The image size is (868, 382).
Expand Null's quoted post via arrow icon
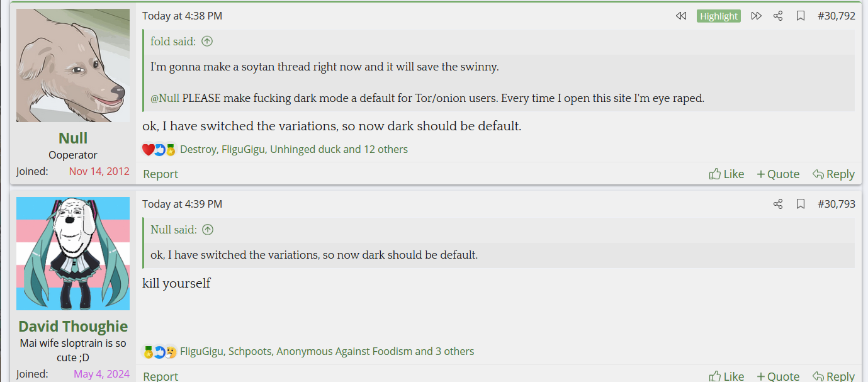point(208,230)
